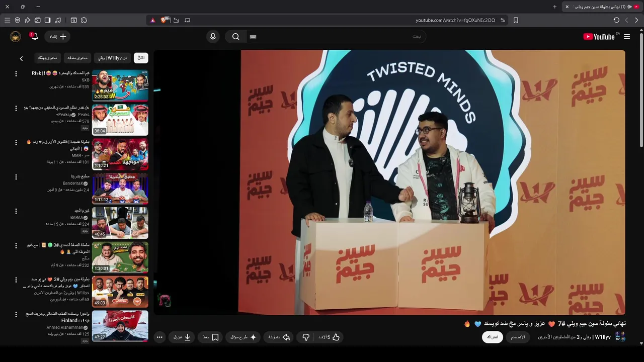644x362 pixels.
Task: Open the 38:04 SA Peaks thumbnail
Action: coord(120,120)
